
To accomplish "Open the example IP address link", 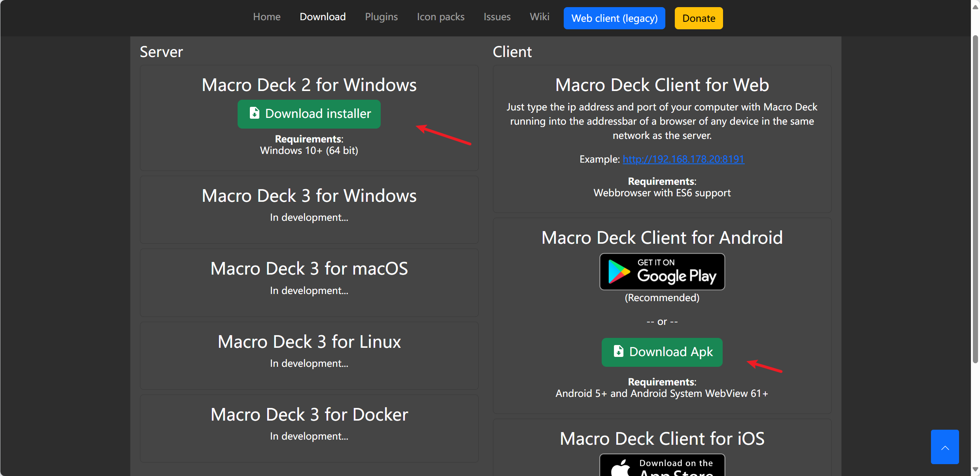I will 684,159.
